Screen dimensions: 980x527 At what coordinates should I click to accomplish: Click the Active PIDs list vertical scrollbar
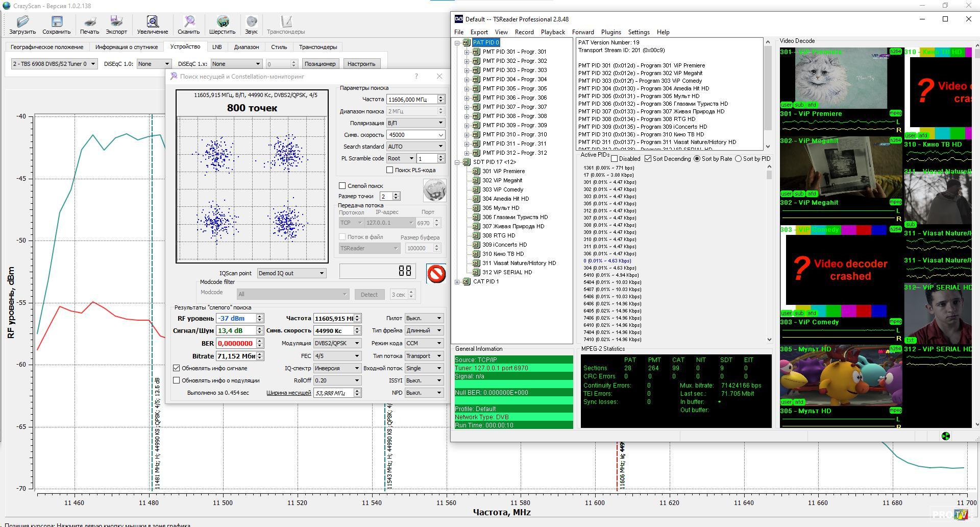[769, 255]
